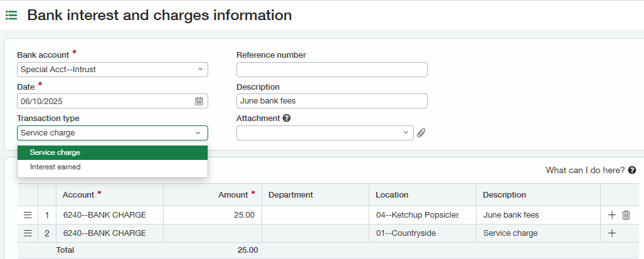Select Interest earned option in list
The image size is (644, 259).
tap(112, 167)
